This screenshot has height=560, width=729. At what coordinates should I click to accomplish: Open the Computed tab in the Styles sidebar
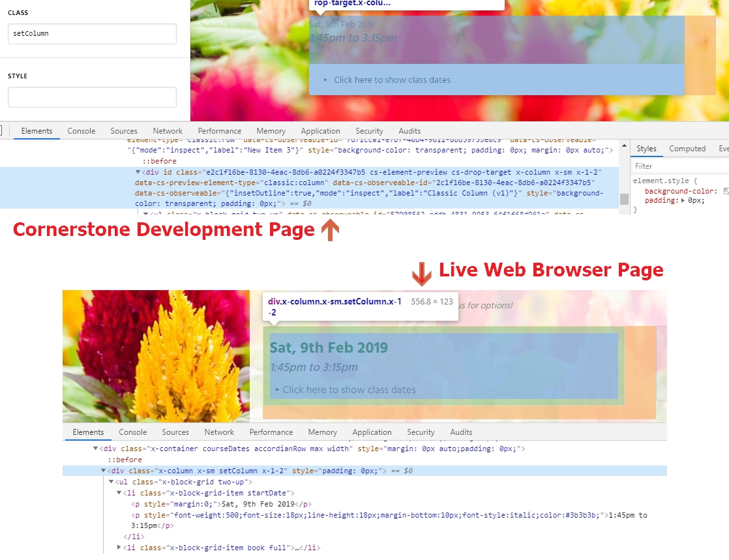687,149
